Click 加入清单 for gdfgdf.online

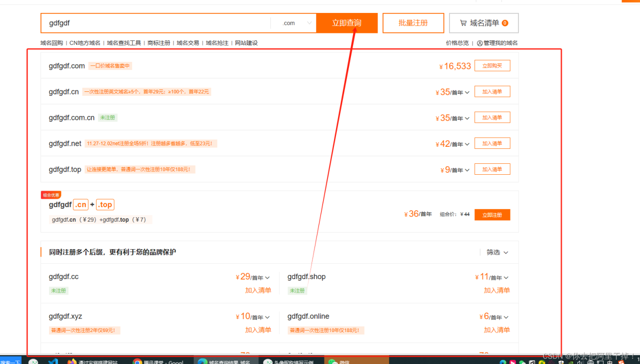coord(497,330)
